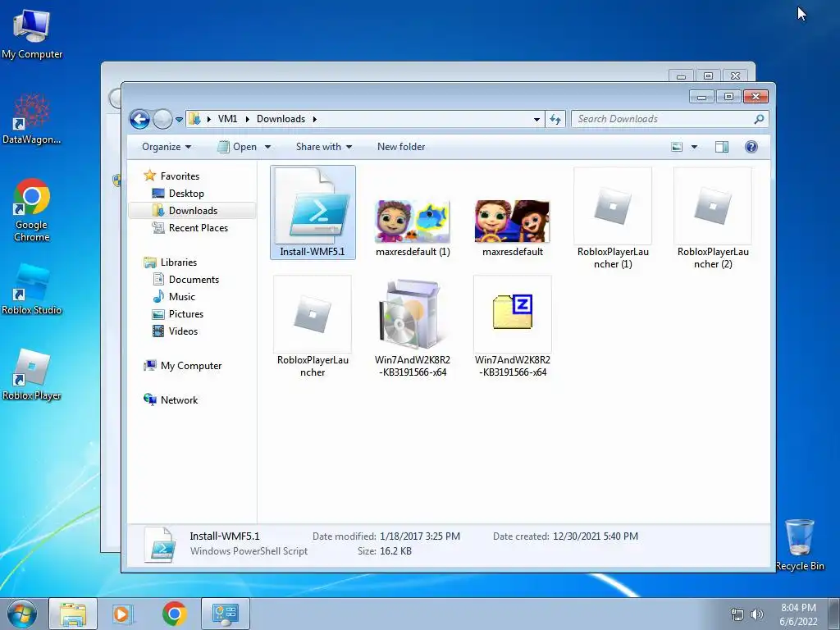Maximize the background Explorer window
Screen dimensions: 840x630
(708, 76)
